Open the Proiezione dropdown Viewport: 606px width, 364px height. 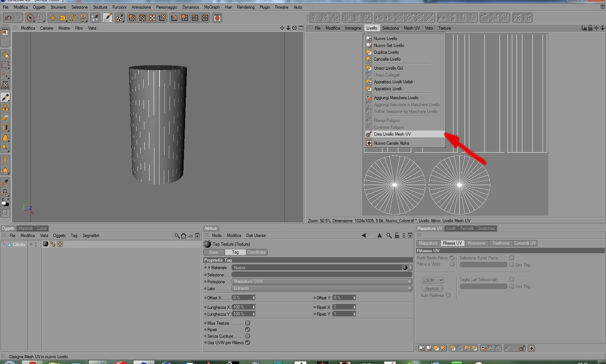[321, 281]
